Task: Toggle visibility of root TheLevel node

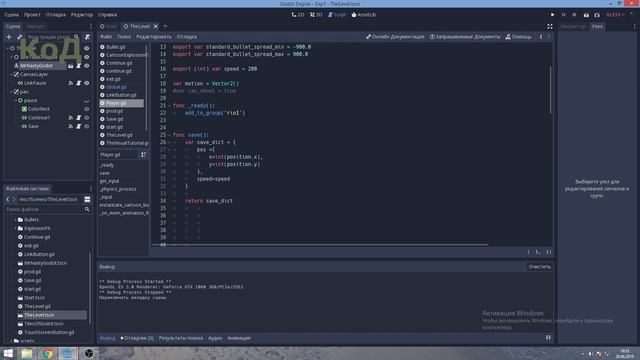Action: [x=87, y=48]
